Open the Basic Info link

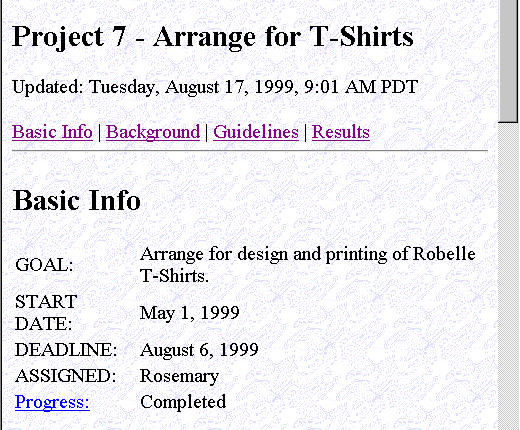(x=52, y=132)
